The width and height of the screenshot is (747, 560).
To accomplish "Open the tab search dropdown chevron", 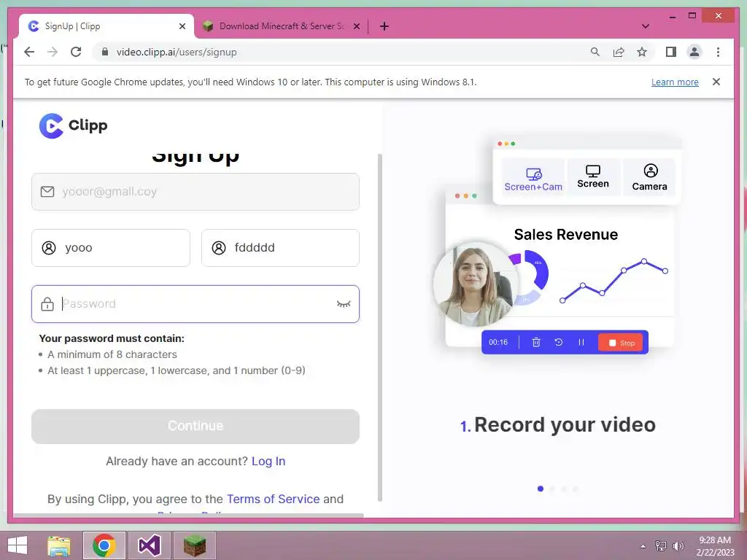I will [x=645, y=26].
